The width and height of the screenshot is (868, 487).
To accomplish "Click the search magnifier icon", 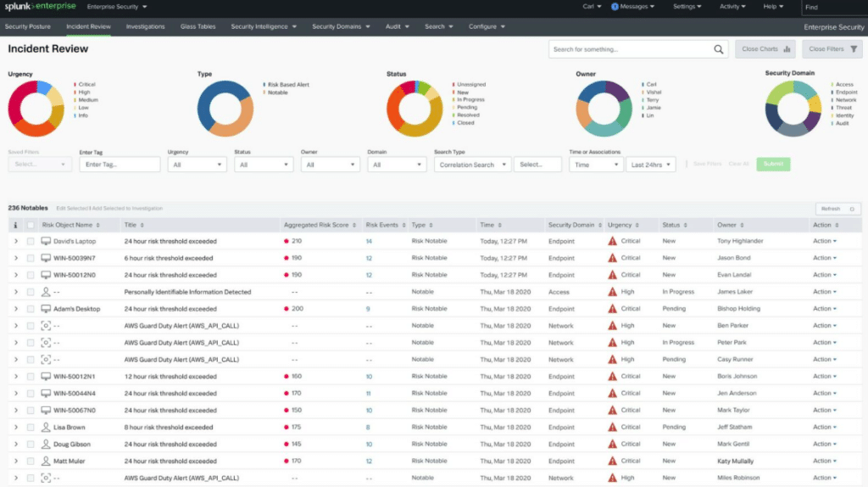I will [x=718, y=49].
